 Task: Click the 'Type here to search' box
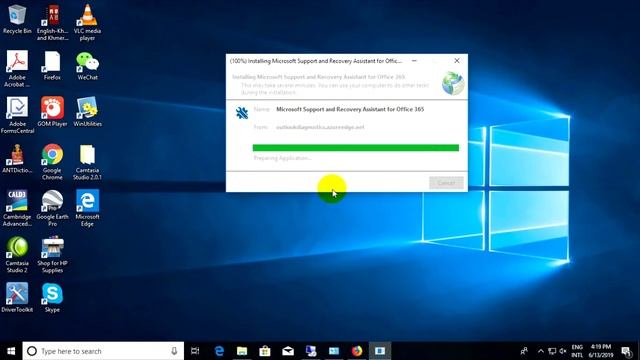click(103, 351)
